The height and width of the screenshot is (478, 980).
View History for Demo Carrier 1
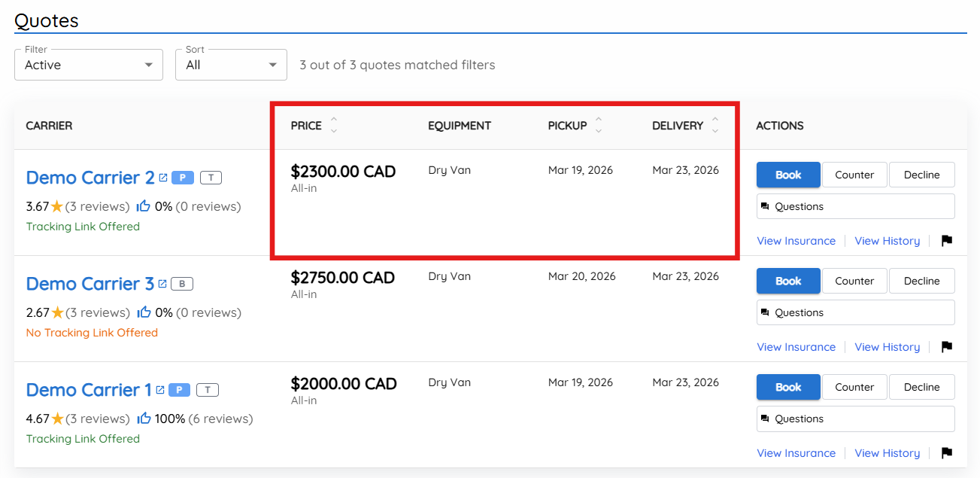(x=887, y=453)
